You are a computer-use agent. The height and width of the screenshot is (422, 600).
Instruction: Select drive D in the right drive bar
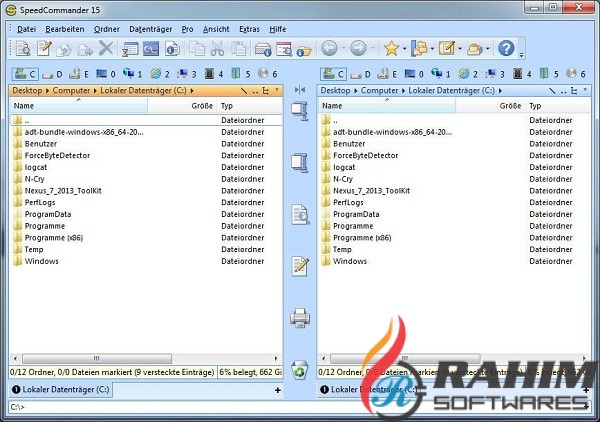pos(361,73)
